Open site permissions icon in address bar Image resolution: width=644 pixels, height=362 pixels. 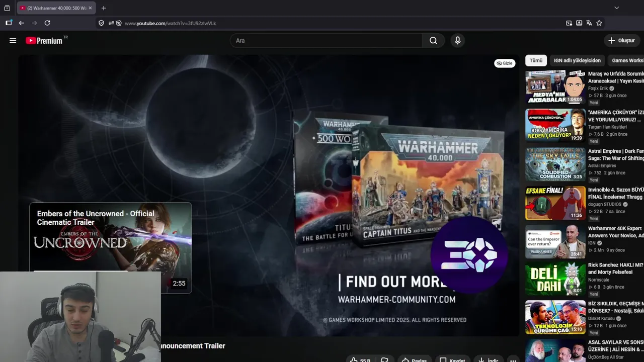[x=111, y=23]
